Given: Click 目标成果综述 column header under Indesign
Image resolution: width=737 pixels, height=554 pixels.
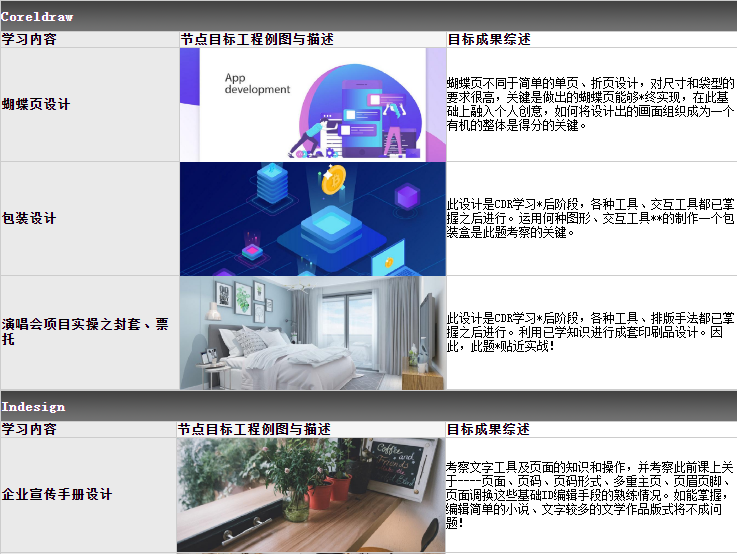Looking at the screenshot, I should coord(488,429).
